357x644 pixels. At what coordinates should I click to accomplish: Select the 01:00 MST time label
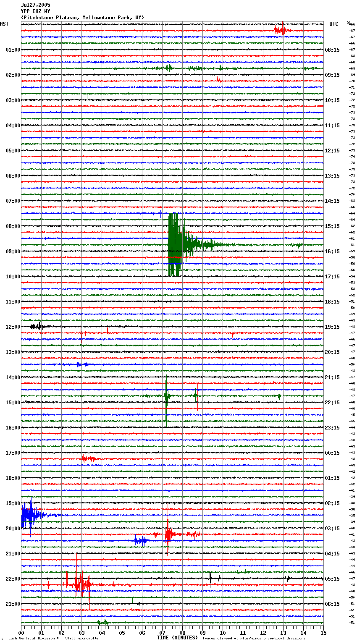(x=13, y=50)
